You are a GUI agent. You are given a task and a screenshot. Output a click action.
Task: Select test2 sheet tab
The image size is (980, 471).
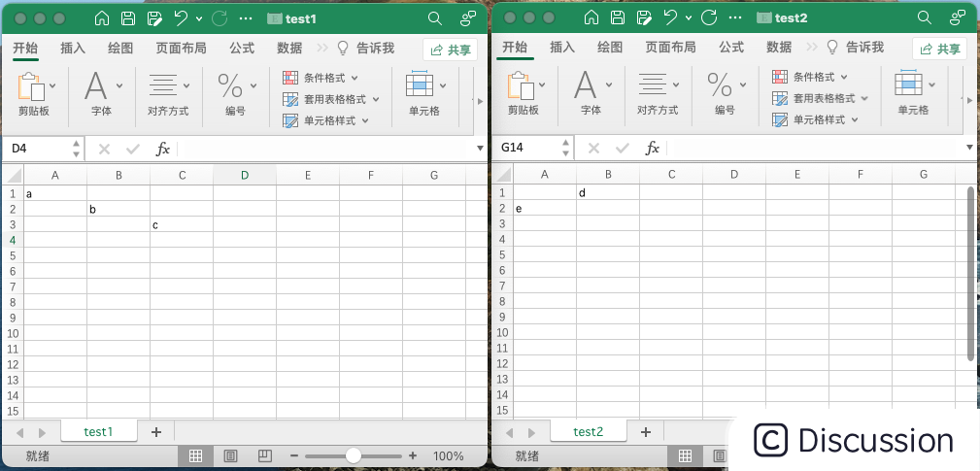tap(588, 431)
